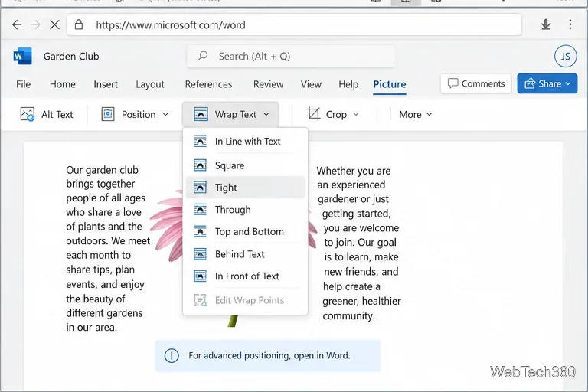This screenshot has height=392, width=588.
Task: Switch to the Home tab
Action: pyautogui.click(x=62, y=84)
